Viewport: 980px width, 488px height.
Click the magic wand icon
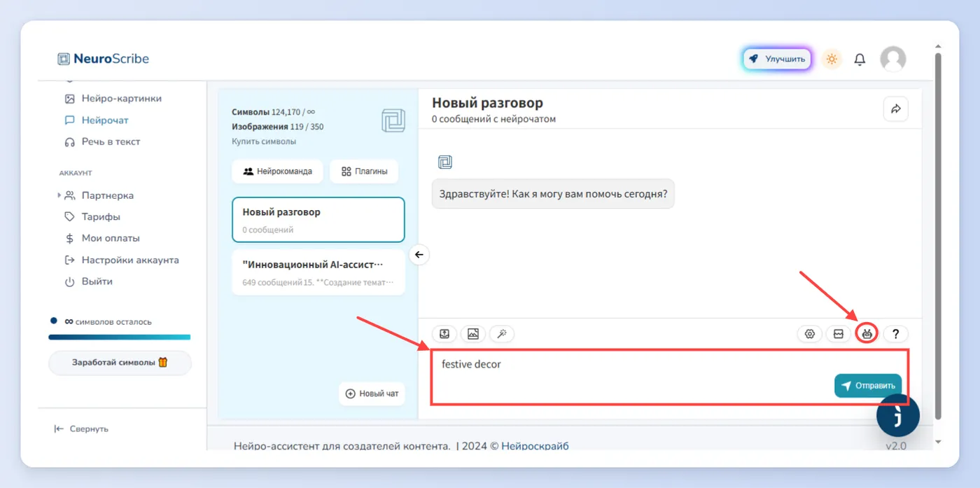click(502, 334)
